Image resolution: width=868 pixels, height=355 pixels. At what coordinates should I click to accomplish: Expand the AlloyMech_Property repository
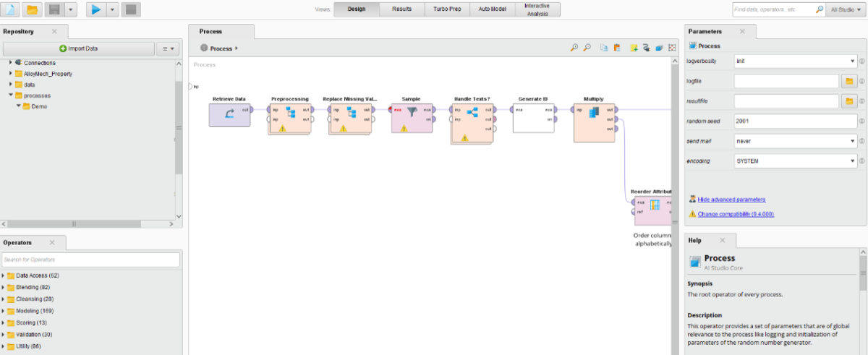click(11, 74)
